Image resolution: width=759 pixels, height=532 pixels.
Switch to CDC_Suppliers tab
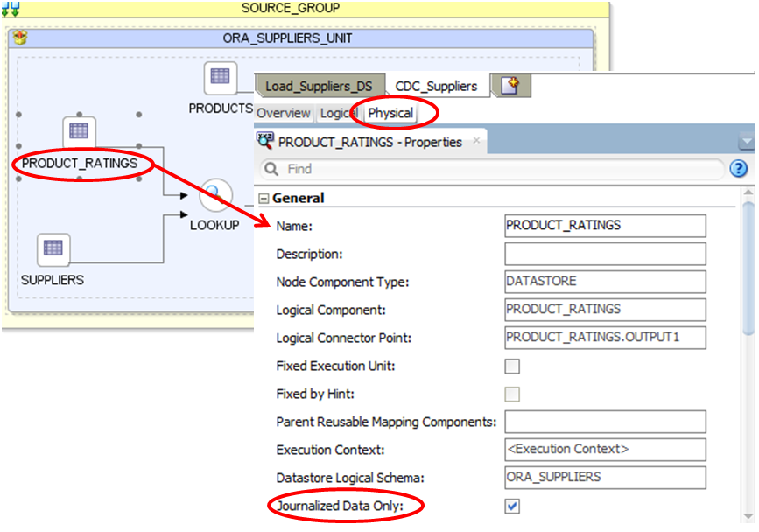click(436, 86)
